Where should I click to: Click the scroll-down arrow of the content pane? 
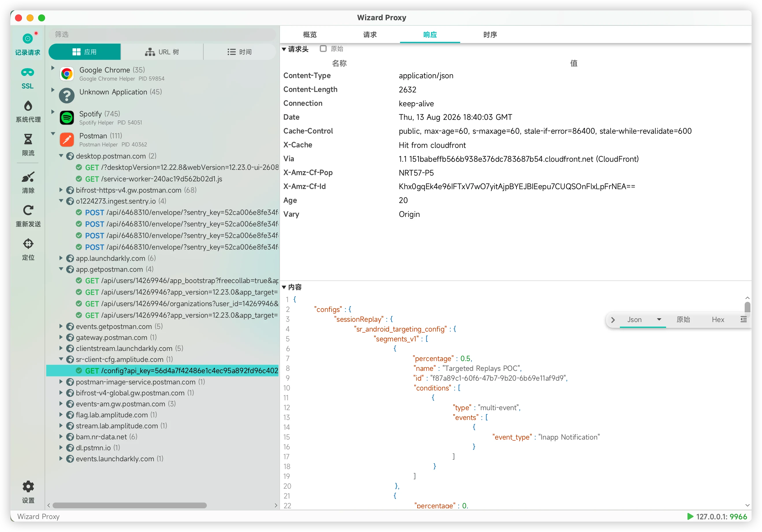click(747, 505)
